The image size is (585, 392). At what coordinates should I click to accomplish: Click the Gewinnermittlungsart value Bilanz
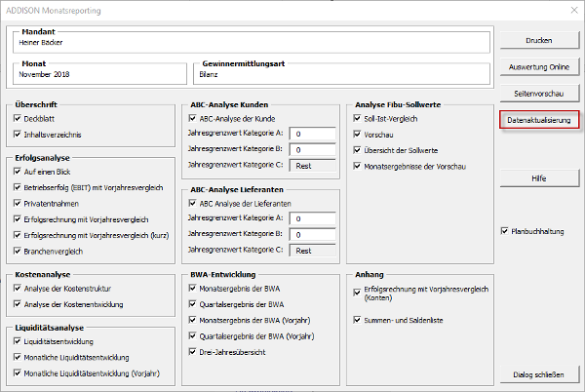point(209,74)
